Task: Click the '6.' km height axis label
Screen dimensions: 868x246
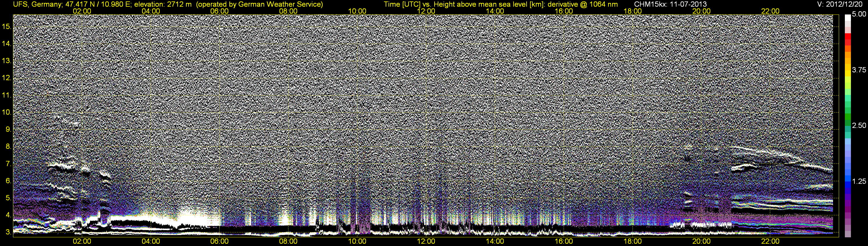Action: click(x=8, y=181)
